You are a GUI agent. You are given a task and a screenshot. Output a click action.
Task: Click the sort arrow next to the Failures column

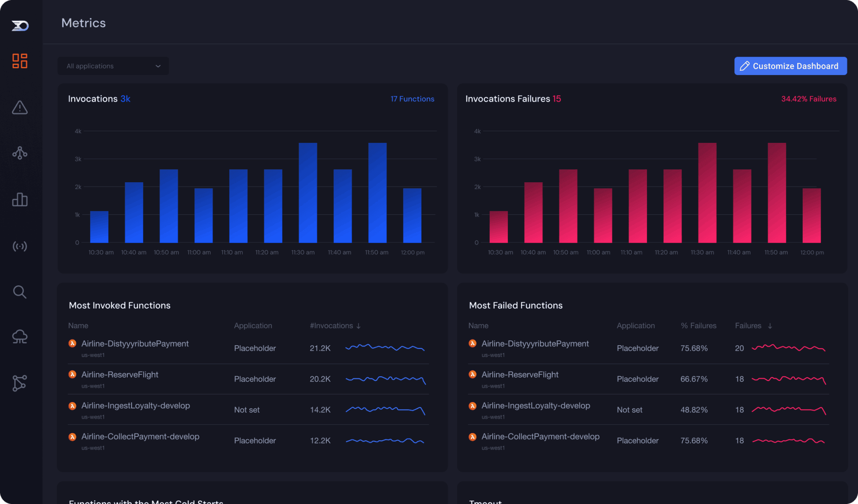click(x=770, y=326)
